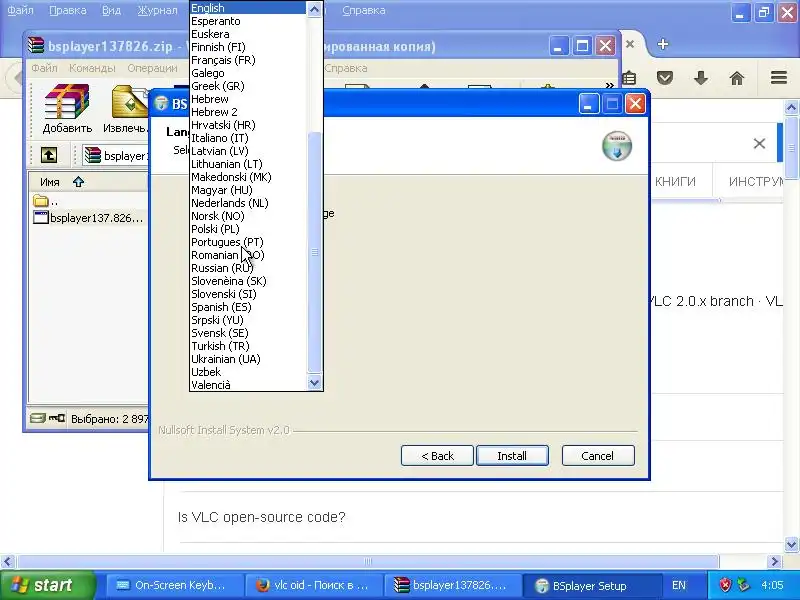Image resolution: width=800 pixels, height=600 pixels.
Task: Choose Latvian (LV) entry
Action: pos(248,151)
